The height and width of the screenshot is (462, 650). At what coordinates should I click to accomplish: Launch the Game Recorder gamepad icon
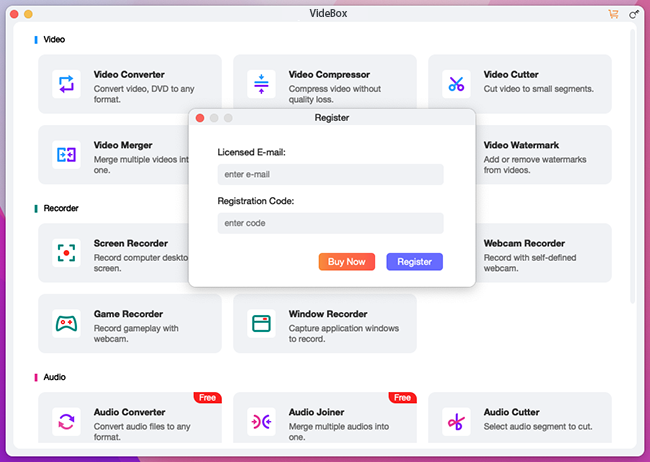coord(66,323)
